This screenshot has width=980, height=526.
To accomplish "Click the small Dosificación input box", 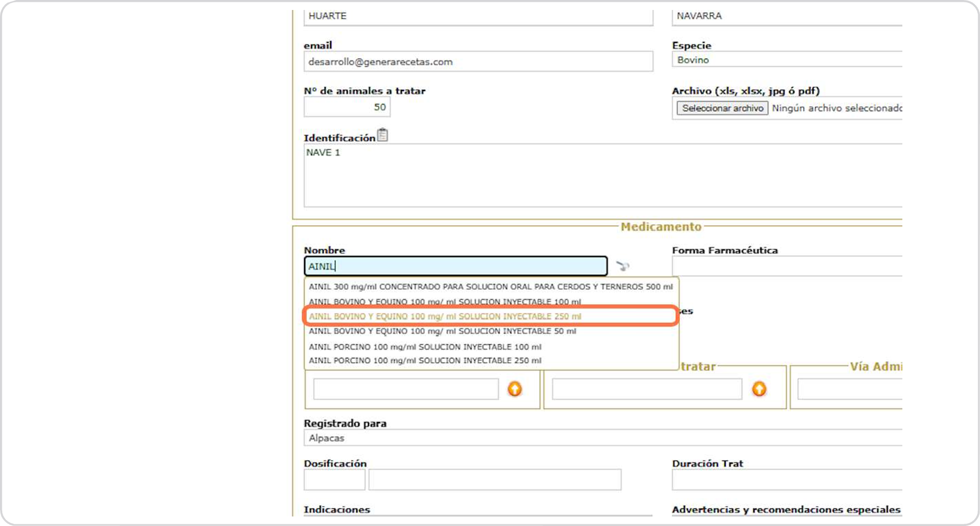I will [x=334, y=480].
